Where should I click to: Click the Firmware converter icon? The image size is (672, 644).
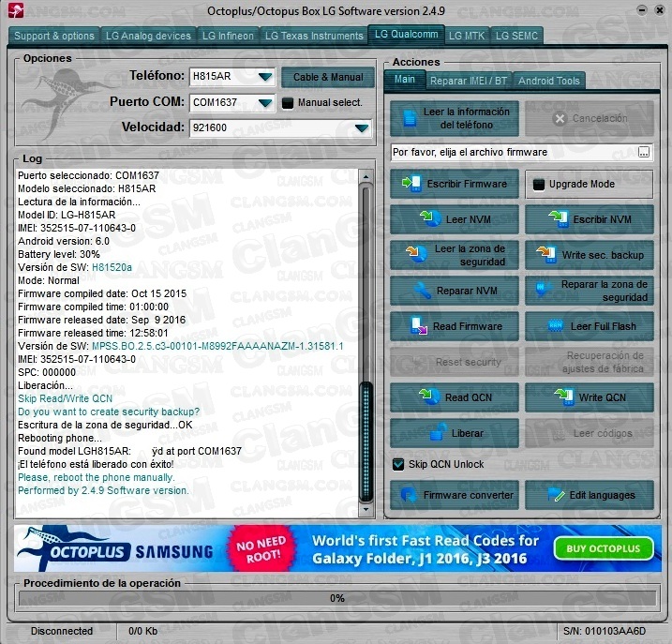[409, 495]
